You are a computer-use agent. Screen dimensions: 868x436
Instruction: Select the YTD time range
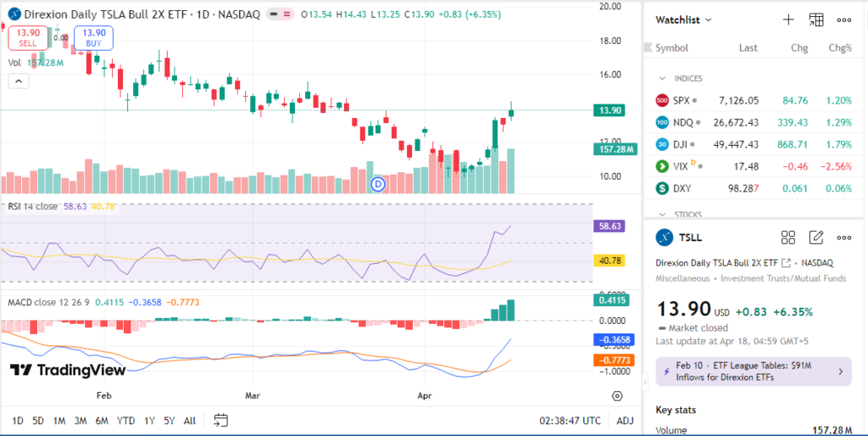coord(125,421)
